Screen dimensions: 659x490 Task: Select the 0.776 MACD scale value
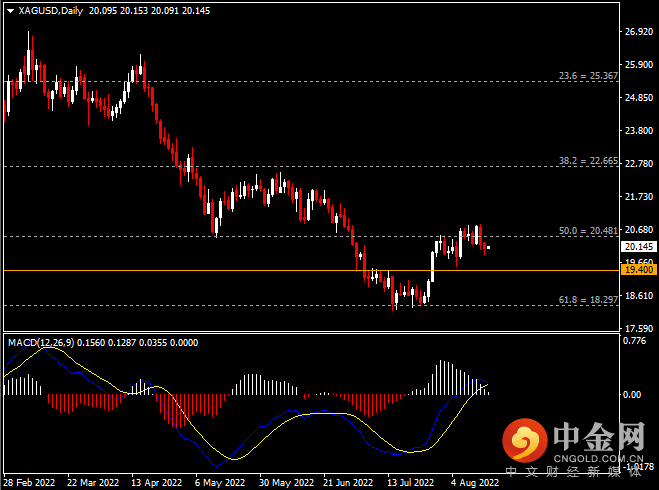click(x=634, y=341)
